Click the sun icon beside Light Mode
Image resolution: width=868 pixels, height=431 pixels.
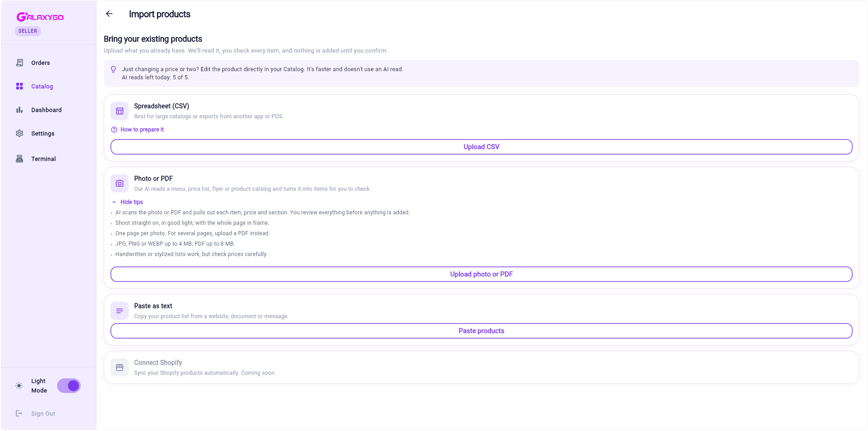(19, 386)
